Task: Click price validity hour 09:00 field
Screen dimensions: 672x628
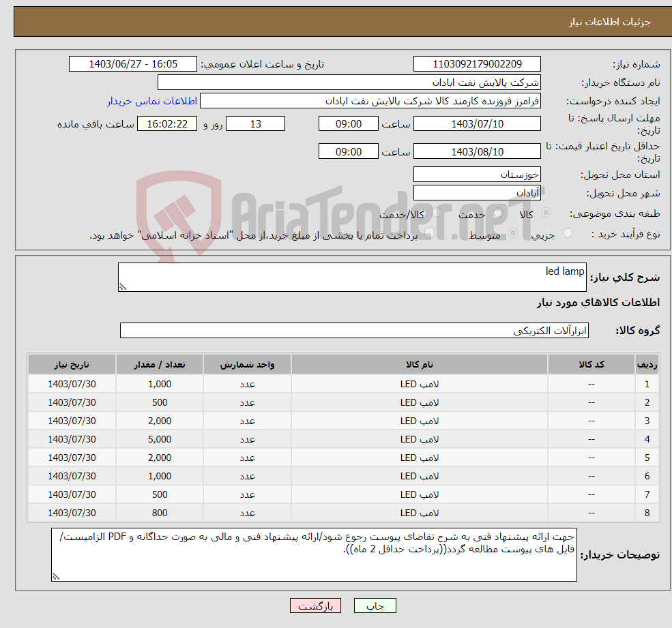Action: click(349, 151)
